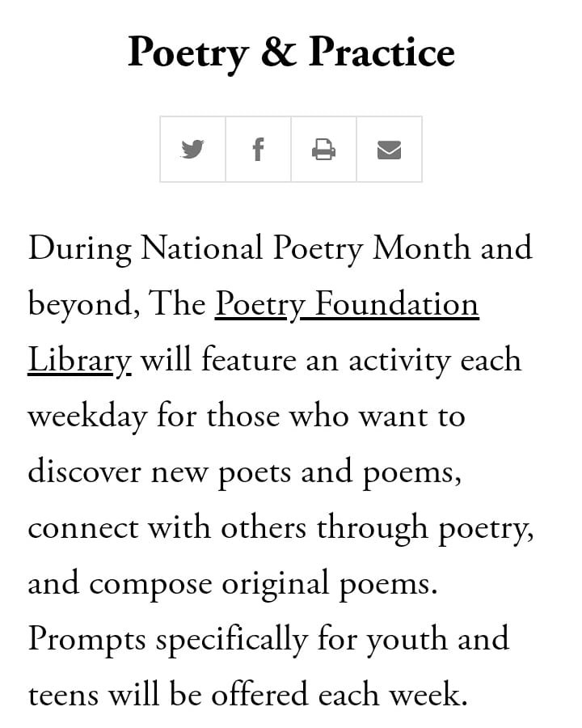Click the word Practice in the title
The height and width of the screenshot is (728, 582).
(382, 53)
